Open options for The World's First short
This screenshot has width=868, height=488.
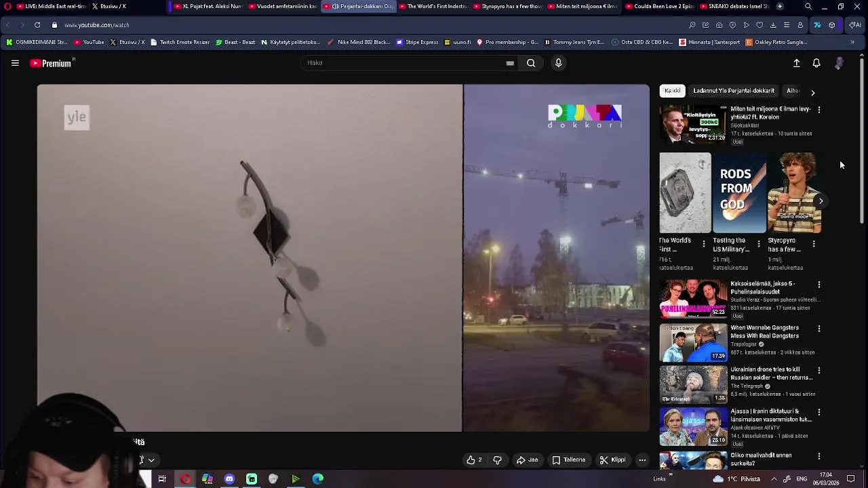[703, 244]
